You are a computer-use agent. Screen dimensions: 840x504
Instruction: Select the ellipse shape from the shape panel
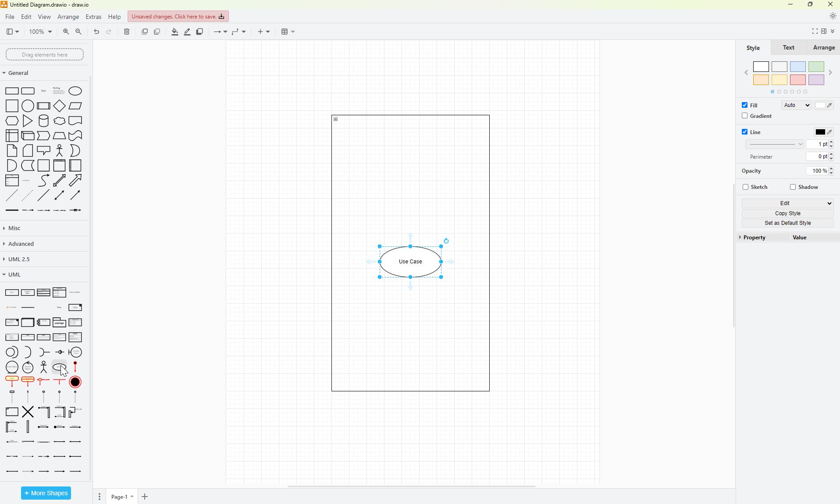click(75, 91)
